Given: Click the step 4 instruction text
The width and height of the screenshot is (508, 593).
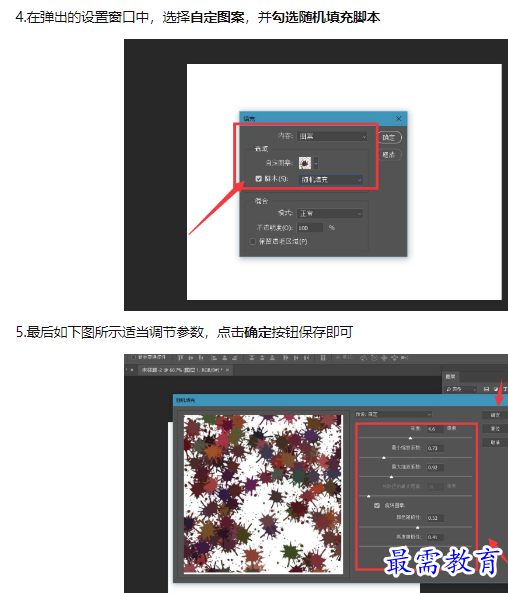Looking at the screenshot, I should 198,17.
